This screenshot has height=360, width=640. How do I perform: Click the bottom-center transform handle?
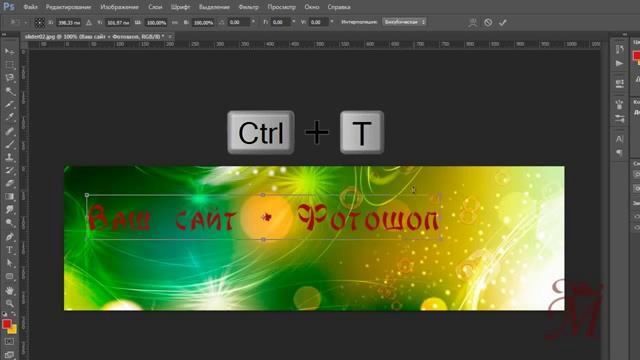point(263,240)
